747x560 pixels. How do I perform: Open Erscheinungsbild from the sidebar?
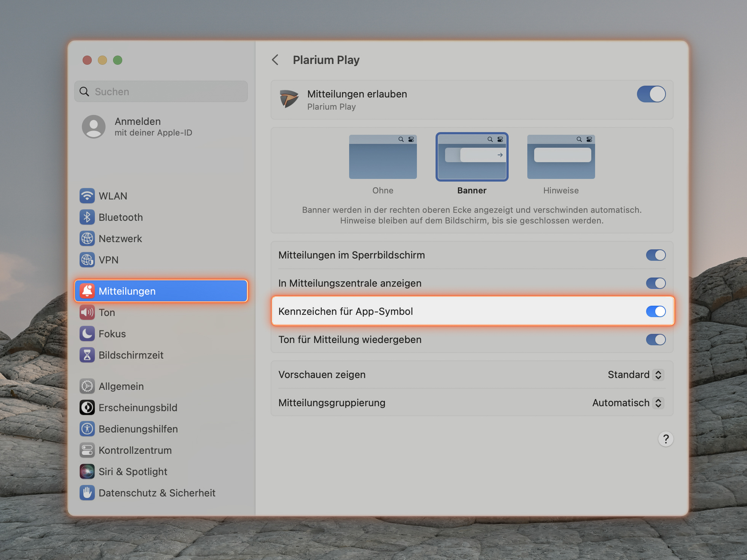(161, 407)
